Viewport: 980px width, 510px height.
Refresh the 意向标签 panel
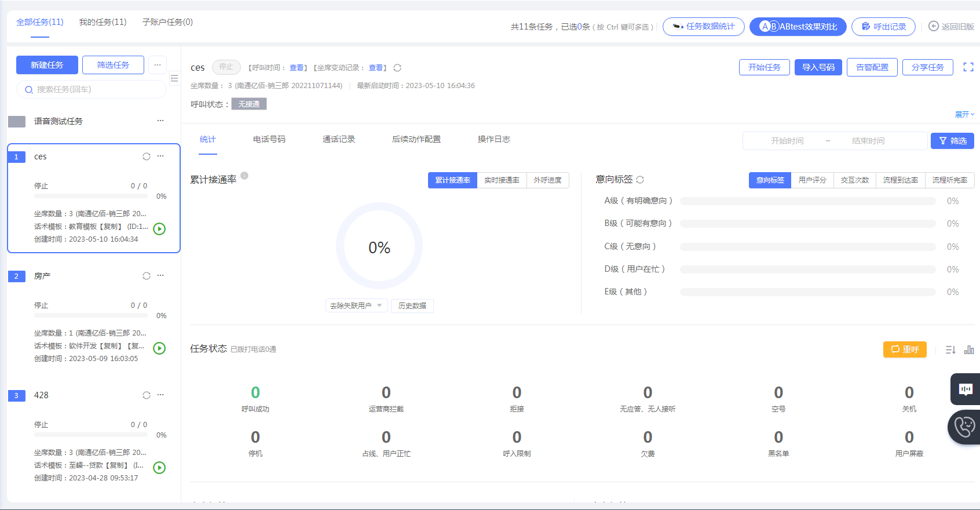click(640, 180)
